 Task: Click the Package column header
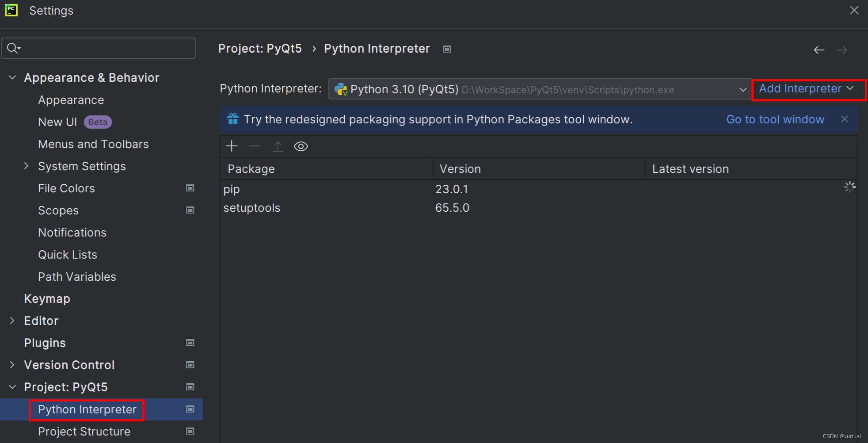pos(327,169)
